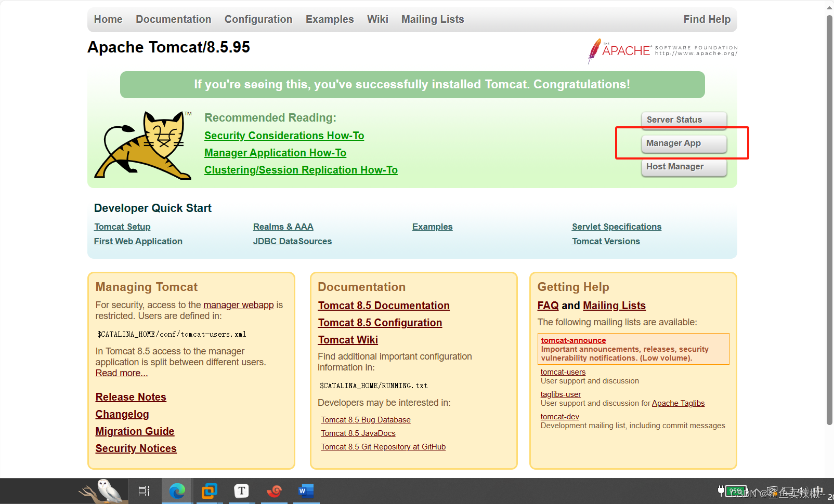Open the red swirl app in taskbar

274,491
